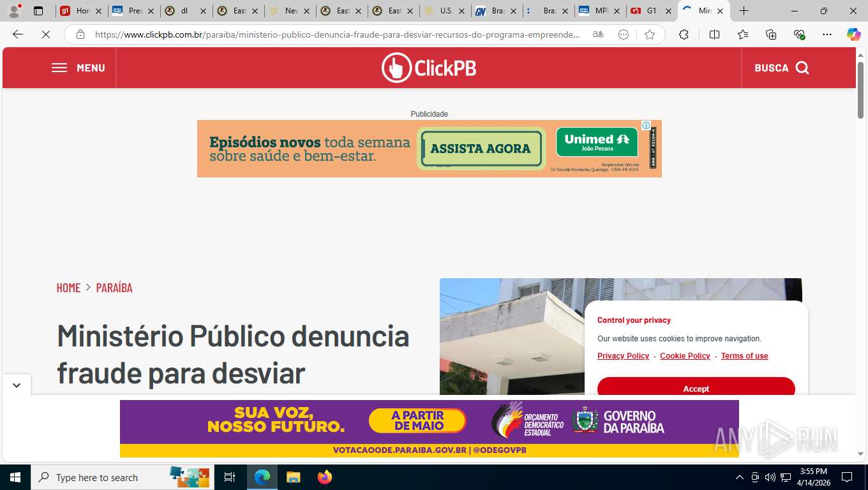View site information lock icon

click(80, 34)
